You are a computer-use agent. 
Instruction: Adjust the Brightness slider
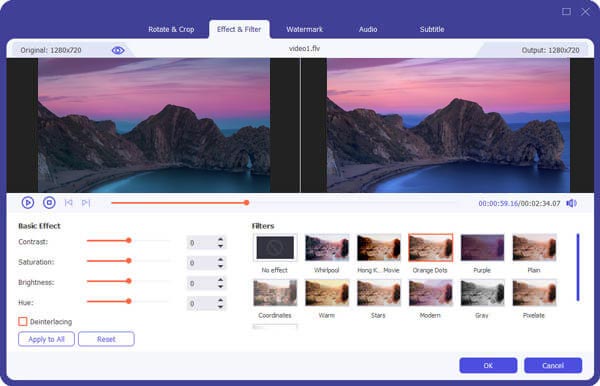[129, 281]
